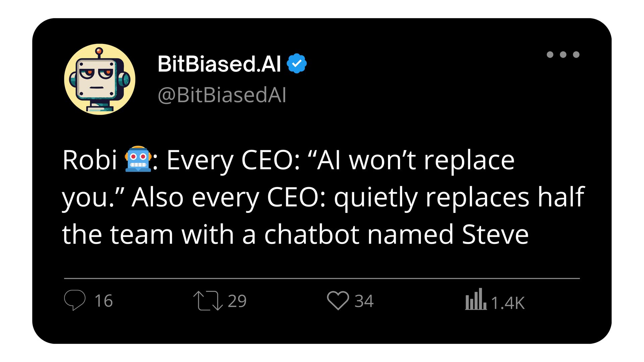Click the word "Robi" starting the tweet

(90, 160)
